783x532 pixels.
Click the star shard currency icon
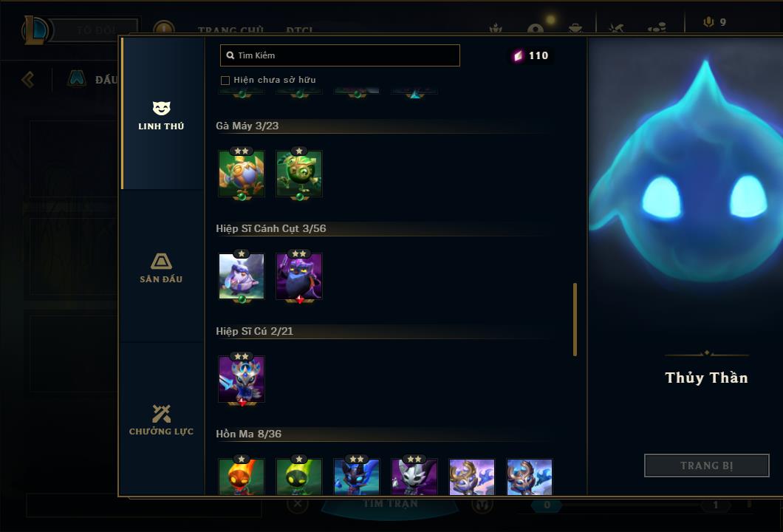click(x=519, y=55)
